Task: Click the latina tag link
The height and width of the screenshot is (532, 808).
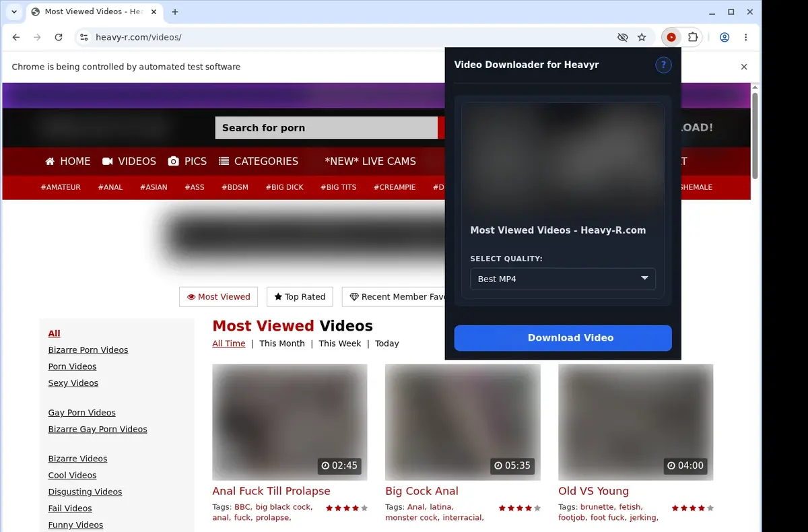Action: pos(441,507)
